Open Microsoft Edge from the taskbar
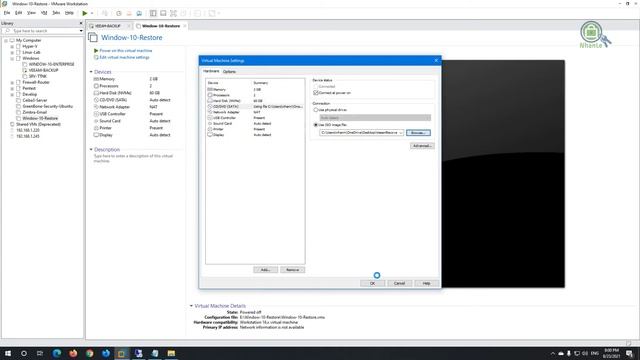The width and height of the screenshot is (640, 360). pos(56,353)
